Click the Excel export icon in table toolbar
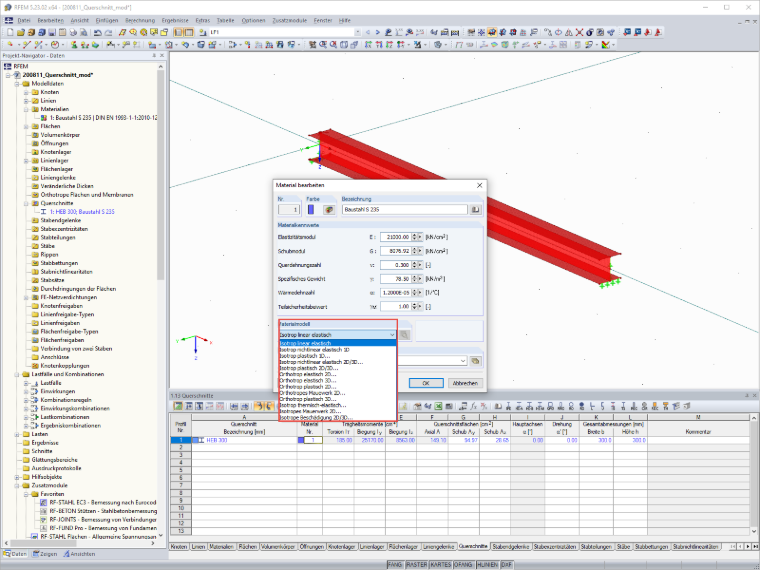Image resolution: width=760 pixels, height=570 pixels. (x=438, y=406)
